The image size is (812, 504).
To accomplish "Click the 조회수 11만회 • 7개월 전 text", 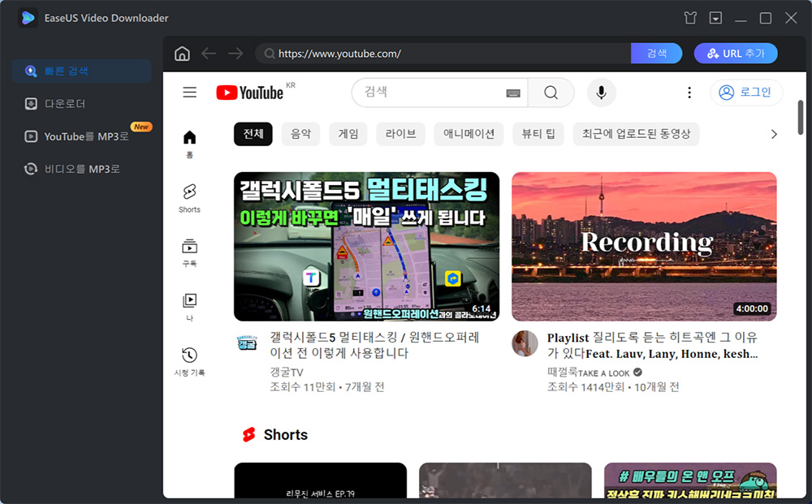I will (x=326, y=386).
